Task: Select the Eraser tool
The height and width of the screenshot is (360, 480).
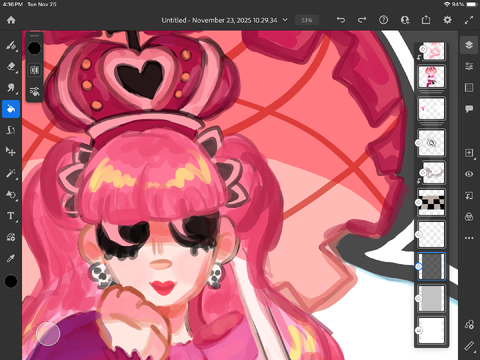Action: click(11, 67)
